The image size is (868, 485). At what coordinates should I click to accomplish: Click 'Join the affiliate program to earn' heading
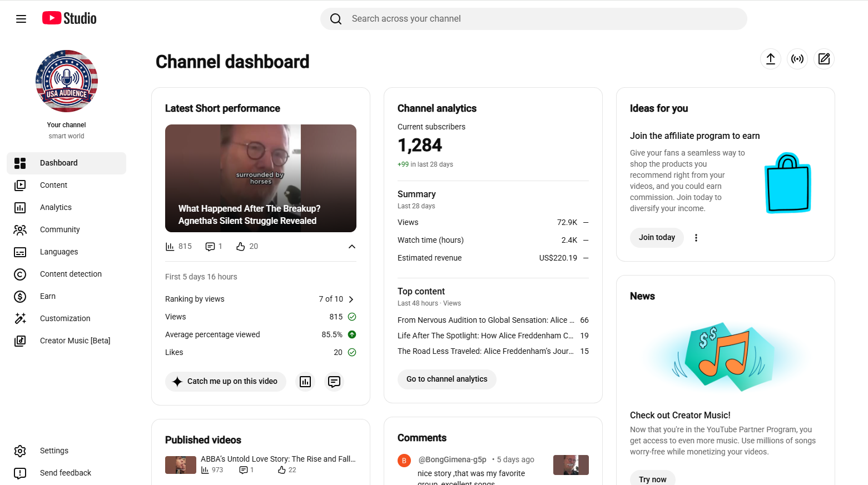pos(695,136)
